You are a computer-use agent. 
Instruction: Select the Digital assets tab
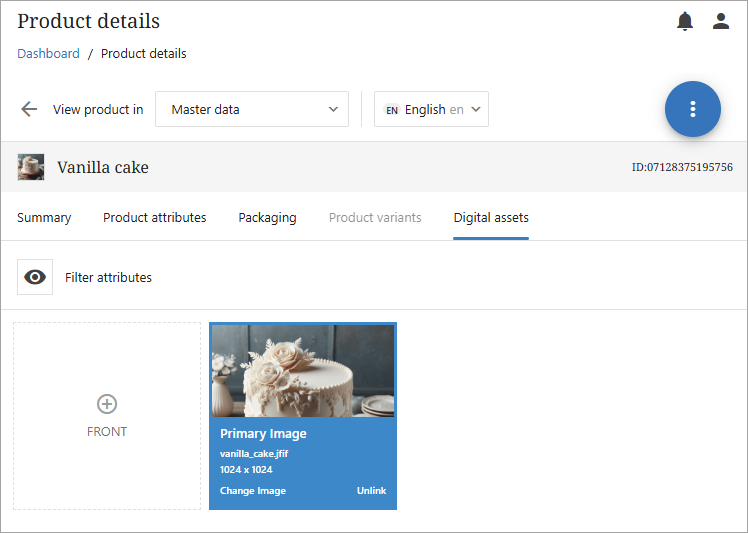(491, 217)
